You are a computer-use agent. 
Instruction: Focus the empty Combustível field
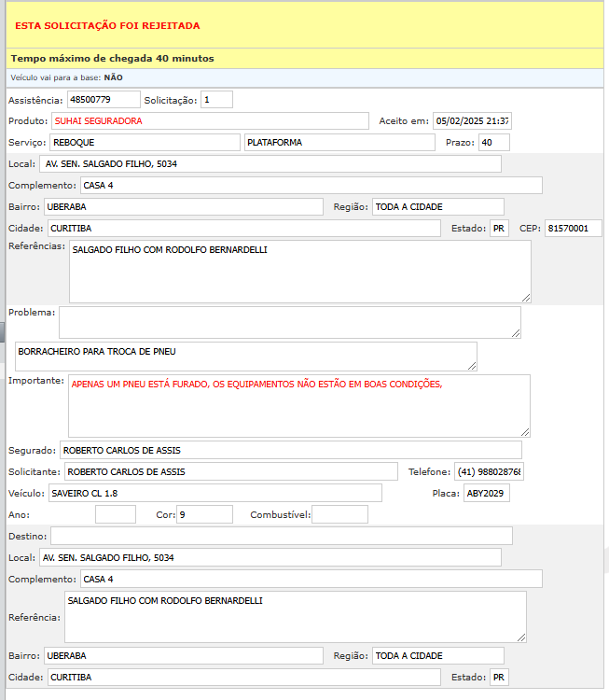point(339,514)
